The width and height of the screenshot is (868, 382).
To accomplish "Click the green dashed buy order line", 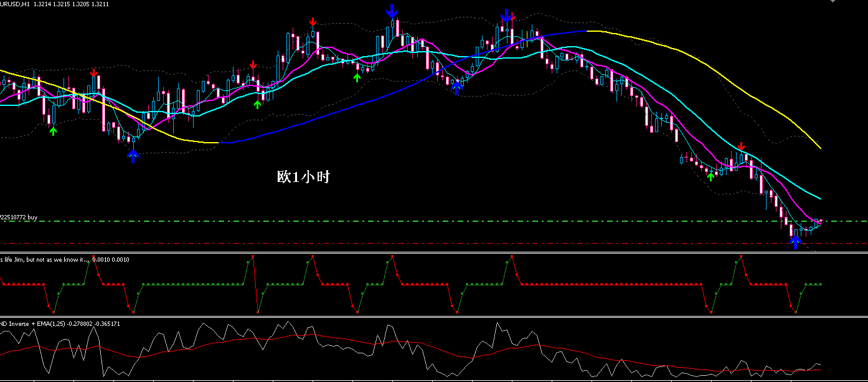I will (434, 221).
